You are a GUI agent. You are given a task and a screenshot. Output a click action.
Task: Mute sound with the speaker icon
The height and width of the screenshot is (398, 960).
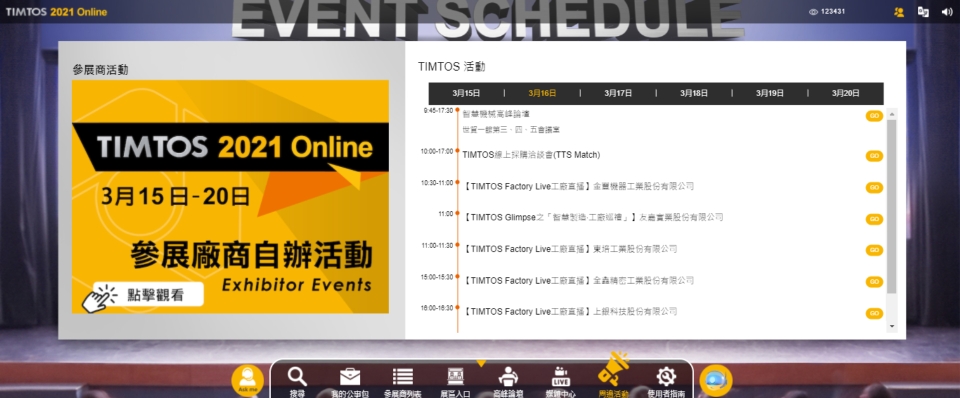pyautogui.click(x=947, y=12)
